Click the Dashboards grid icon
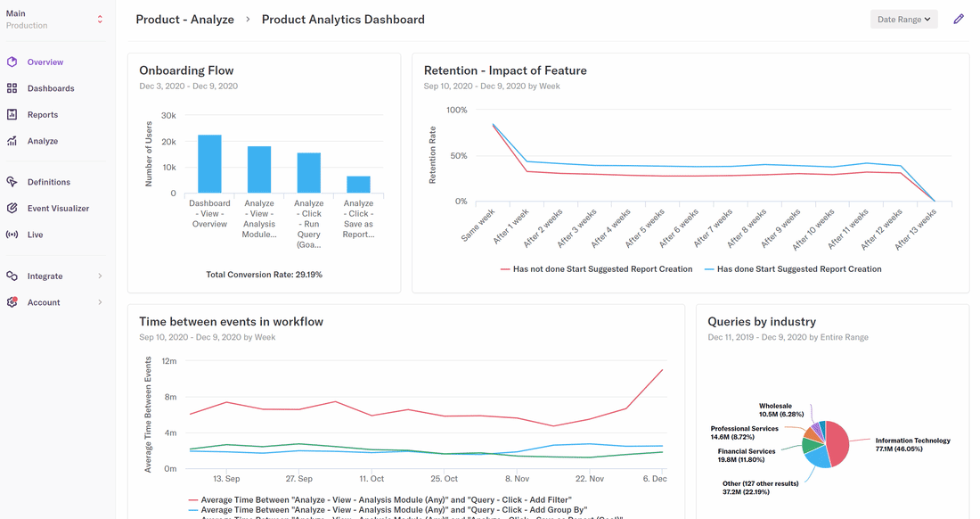The height and width of the screenshot is (519, 980). point(12,88)
